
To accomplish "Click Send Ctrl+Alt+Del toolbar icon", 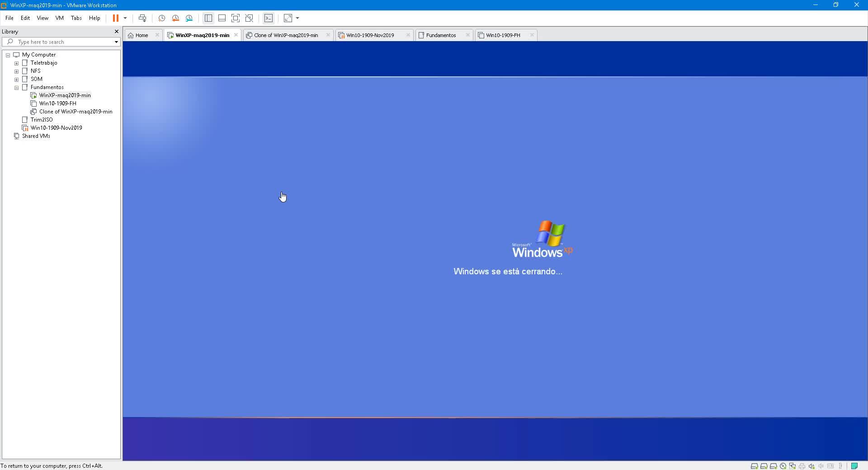I will [142, 18].
